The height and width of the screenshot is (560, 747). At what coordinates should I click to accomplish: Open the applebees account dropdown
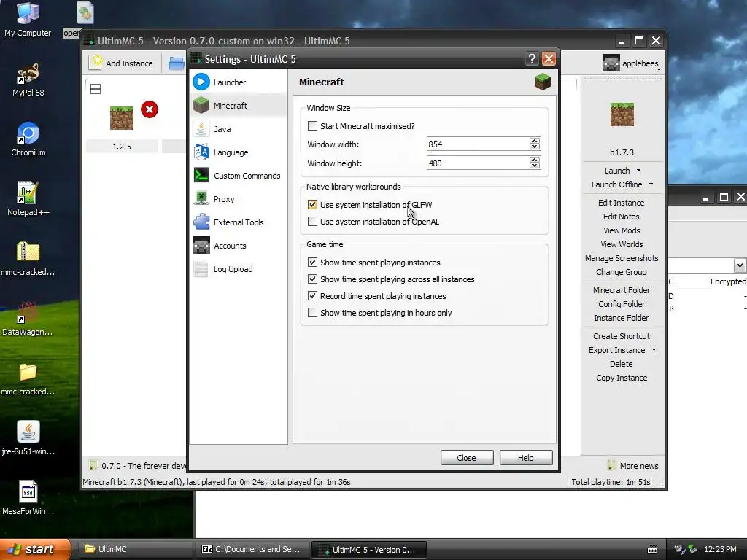coord(632,63)
